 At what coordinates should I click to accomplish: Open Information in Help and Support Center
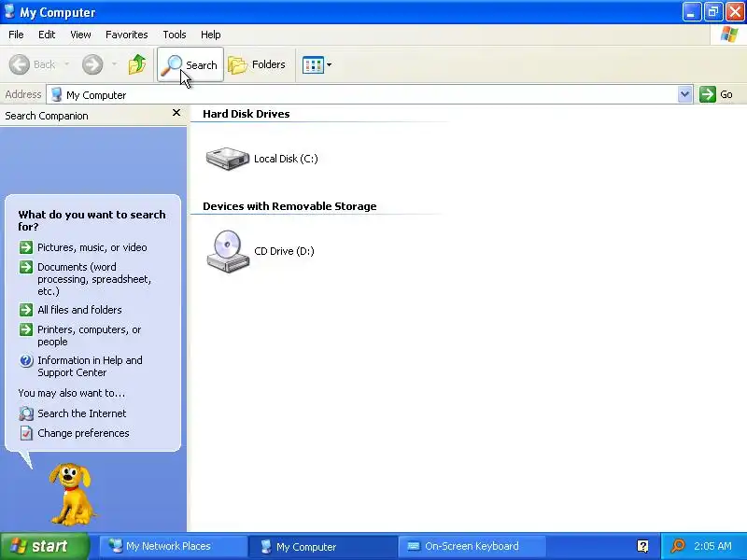point(90,366)
